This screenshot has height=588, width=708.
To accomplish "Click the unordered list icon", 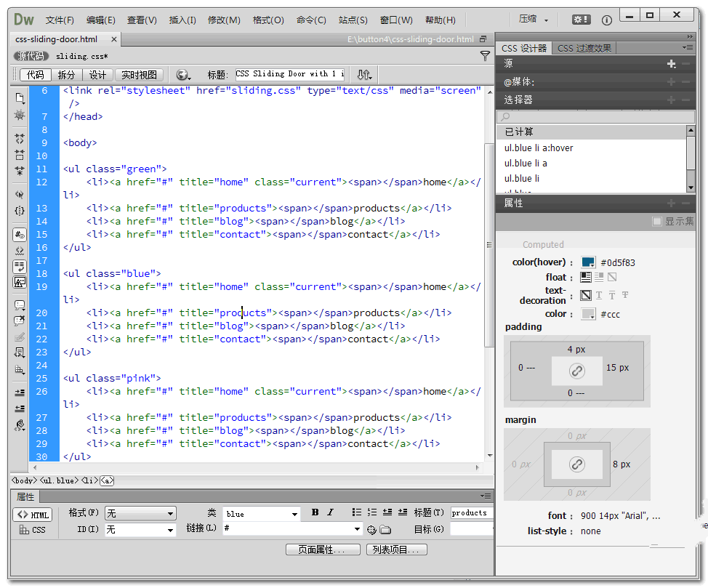I will (x=357, y=512).
